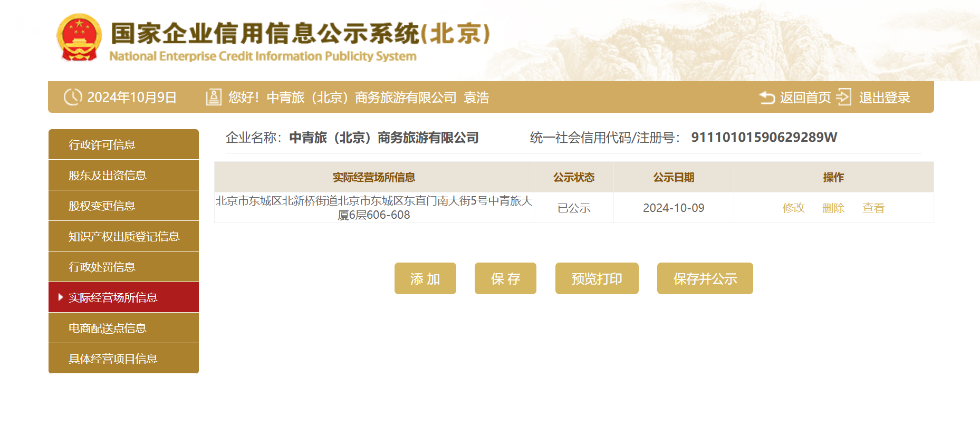Click the user name 袁浩 in the greeting
The width and height of the screenshot is (980, 426).
coord(476,98)
